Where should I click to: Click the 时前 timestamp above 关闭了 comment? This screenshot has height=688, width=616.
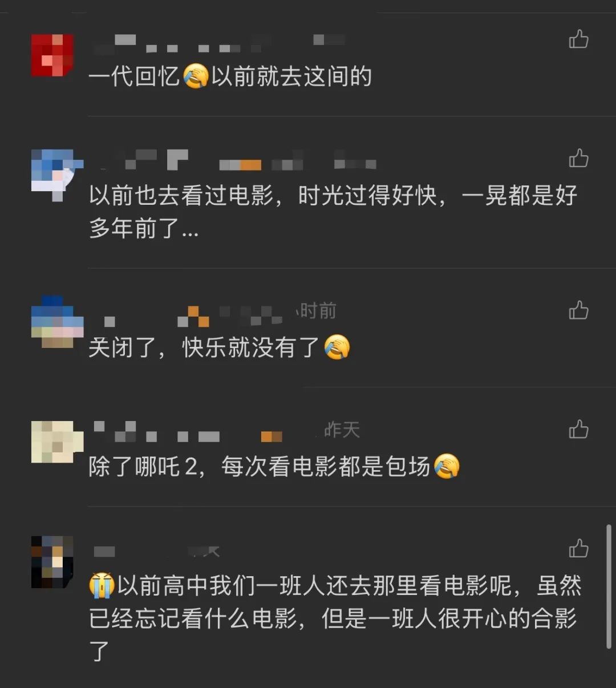pyautogui.click(x=317, y=311)
